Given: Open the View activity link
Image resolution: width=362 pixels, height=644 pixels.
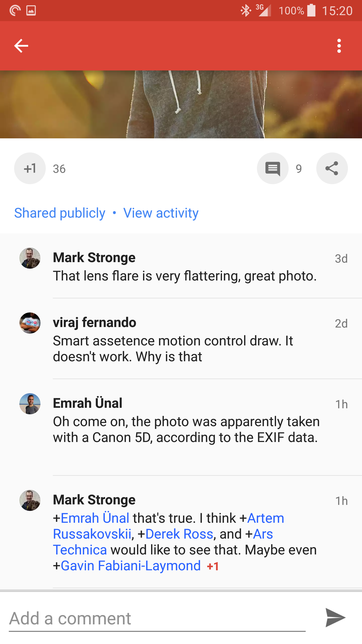Looking at the screenshot, I should (161, 213).
